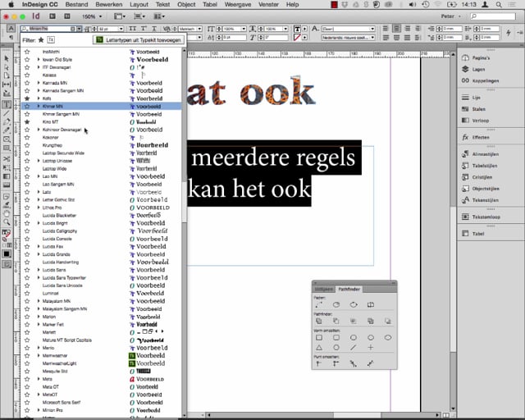Screen dimensions: 525x420
Task: Open the Peter workspace switcher
Action: tap(451, 16)
